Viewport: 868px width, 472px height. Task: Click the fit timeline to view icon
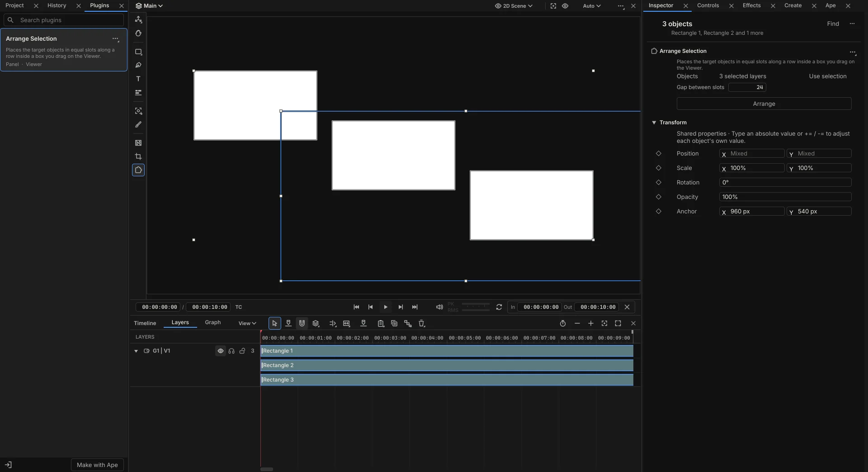point(604,323)
